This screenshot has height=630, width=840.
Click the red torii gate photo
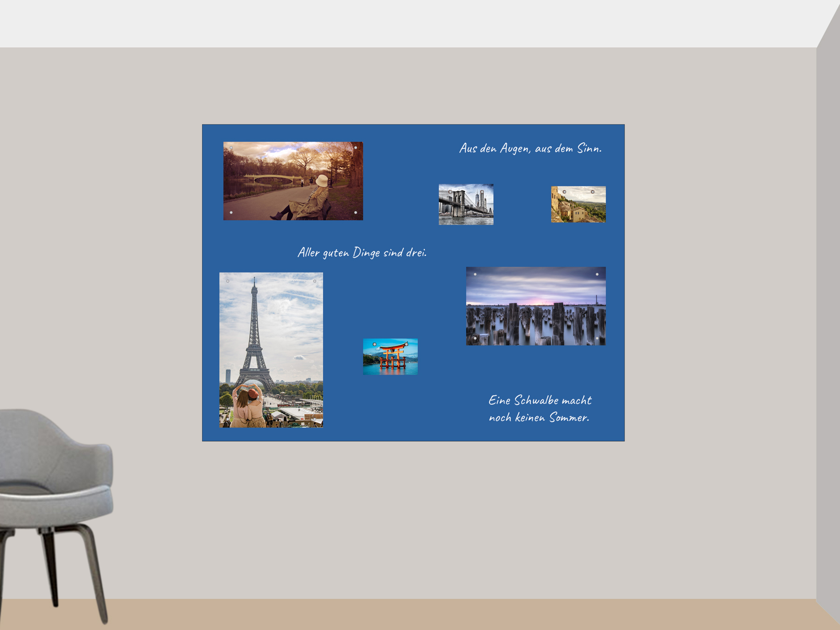[x=390, y=357]
